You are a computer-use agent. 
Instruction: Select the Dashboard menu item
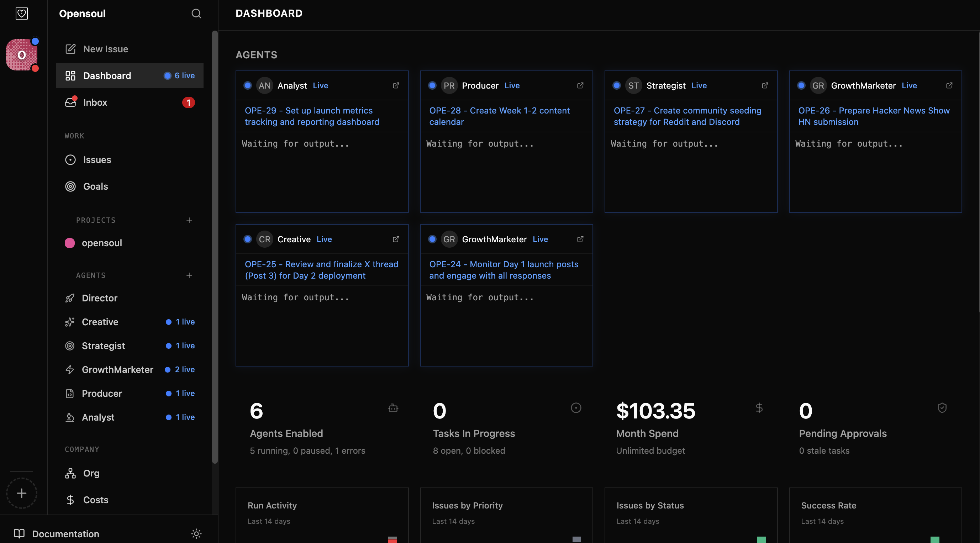click(107, 76)
